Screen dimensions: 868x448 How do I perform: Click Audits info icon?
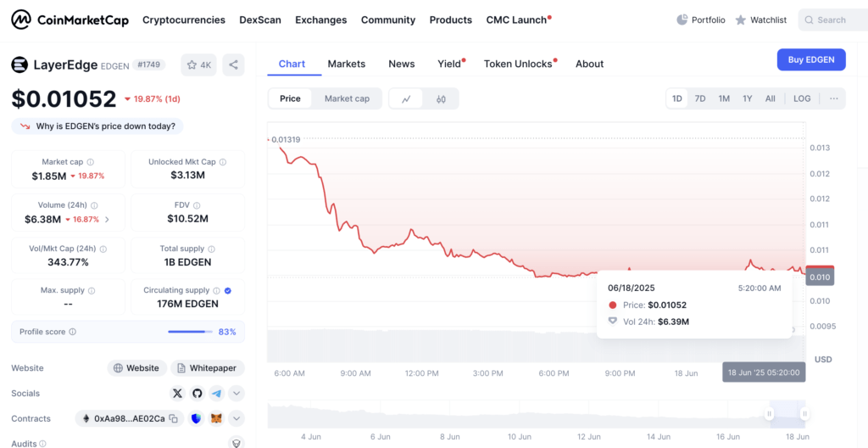[x=42, y=444]
